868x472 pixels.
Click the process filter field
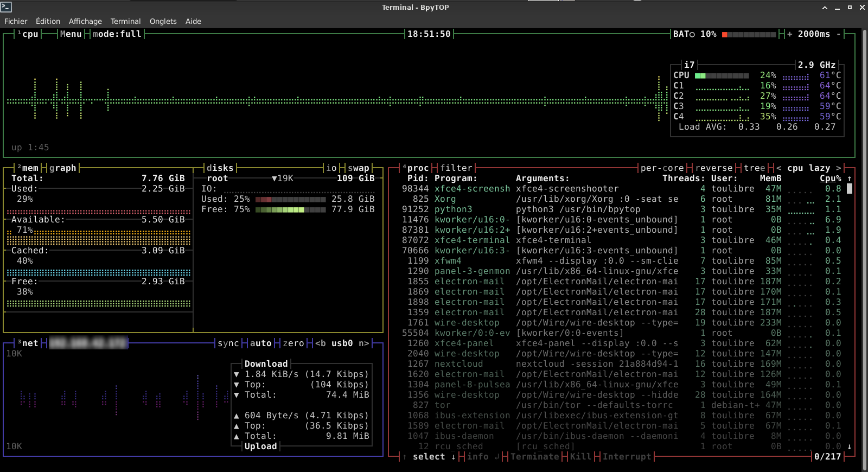456,168
